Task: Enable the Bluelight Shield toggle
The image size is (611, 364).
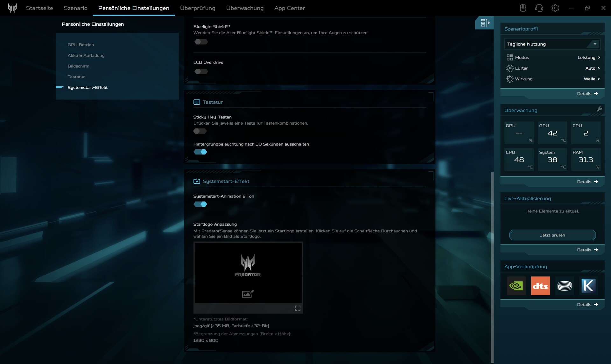Action: coord(201,42)
